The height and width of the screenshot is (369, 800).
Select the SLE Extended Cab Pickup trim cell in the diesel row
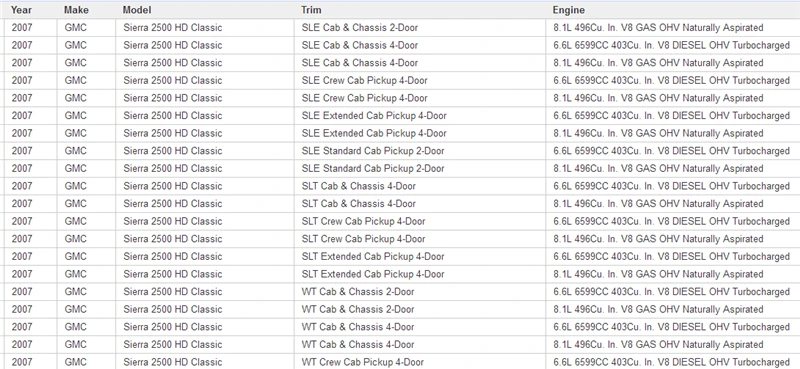(420, 116)
